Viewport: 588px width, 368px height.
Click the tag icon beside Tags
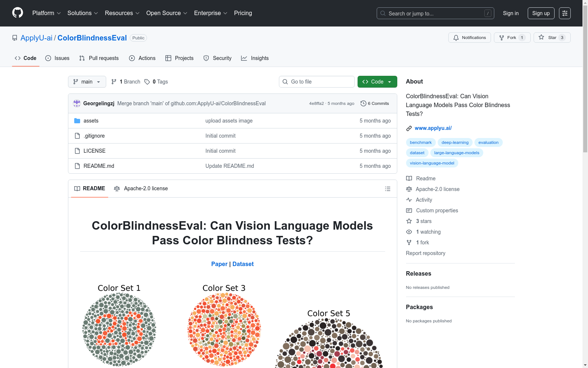click(147, 82)
